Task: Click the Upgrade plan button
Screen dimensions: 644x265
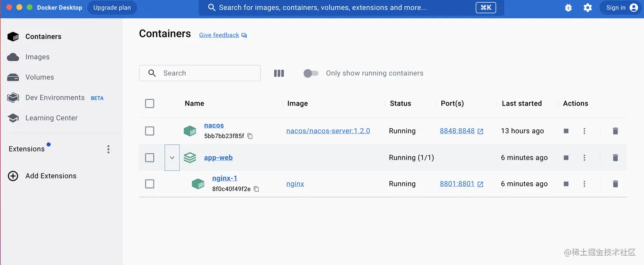Action: point(112,8)
